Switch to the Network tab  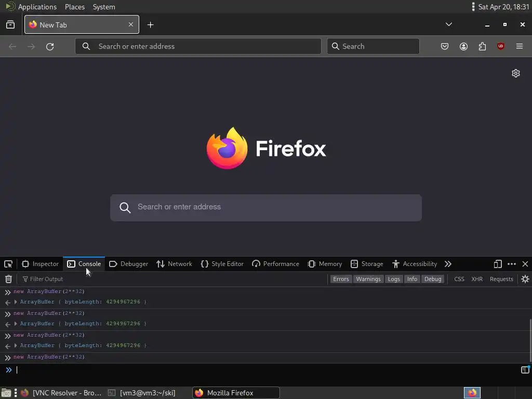click(174, 264)
